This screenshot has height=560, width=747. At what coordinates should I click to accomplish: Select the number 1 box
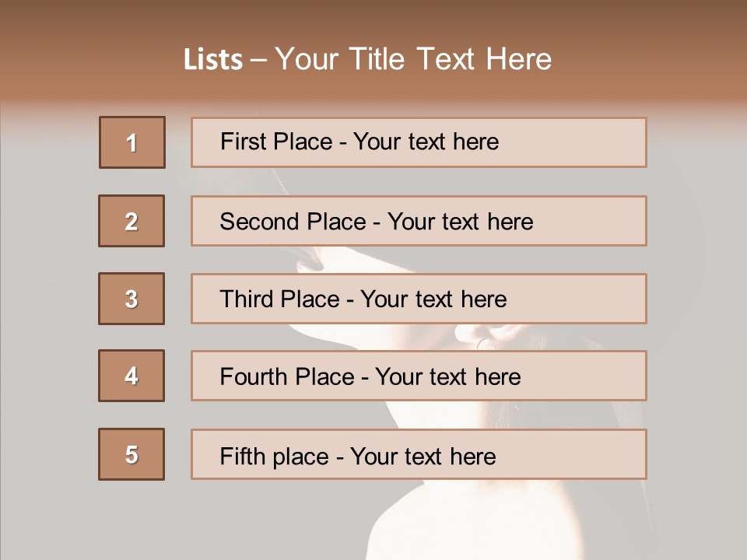(132, 142)
